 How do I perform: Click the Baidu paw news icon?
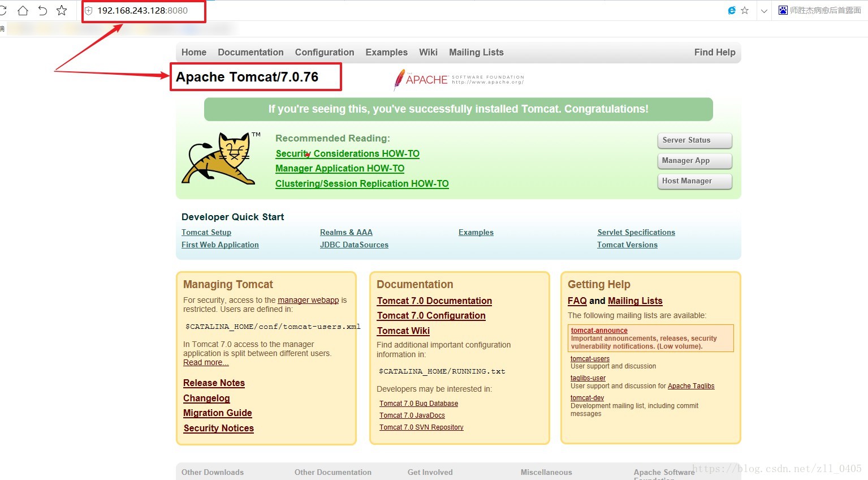[783, 10]
